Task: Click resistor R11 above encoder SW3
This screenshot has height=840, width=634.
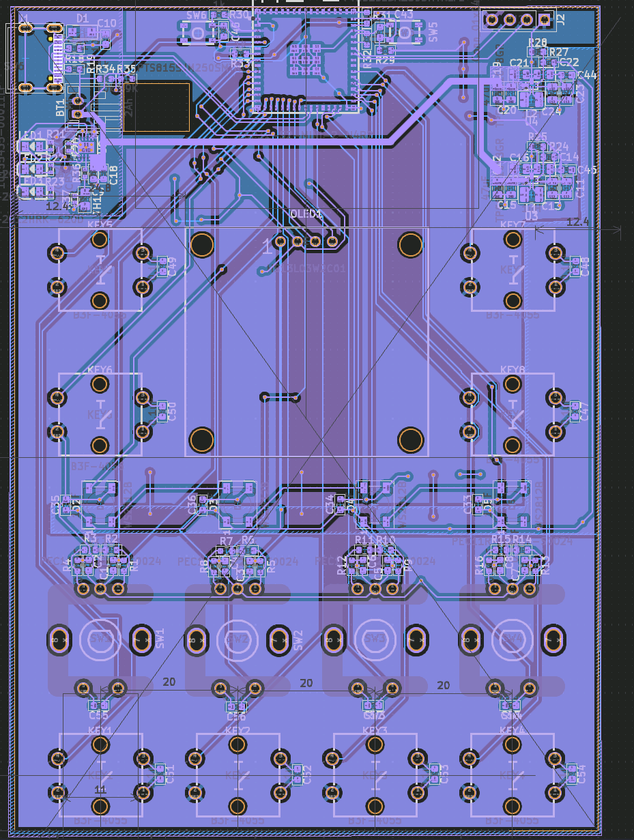Action: point(362,549)
